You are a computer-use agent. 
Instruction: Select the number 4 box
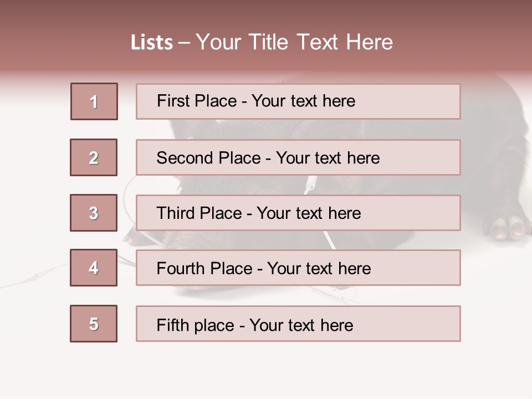click(94, 268)
